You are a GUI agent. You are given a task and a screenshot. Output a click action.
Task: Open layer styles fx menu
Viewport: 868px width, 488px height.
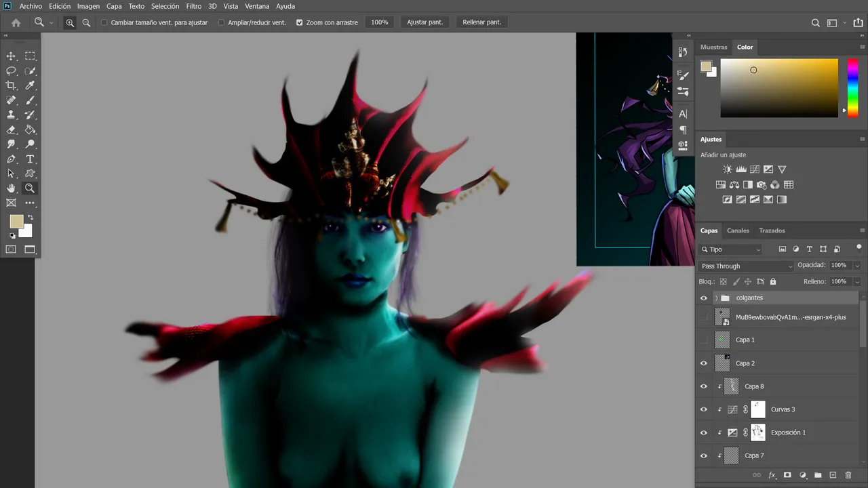(x=772, y=475)
